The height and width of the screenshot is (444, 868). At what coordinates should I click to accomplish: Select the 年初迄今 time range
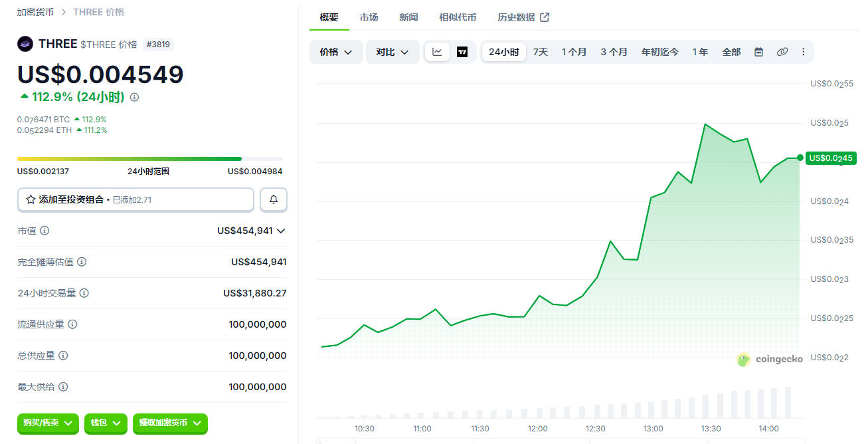[660, 52]
